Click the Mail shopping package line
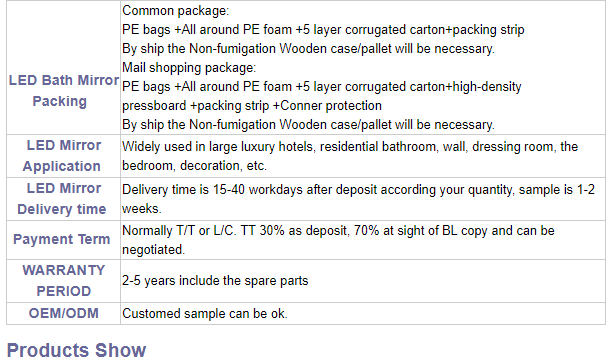 [189, 67]
